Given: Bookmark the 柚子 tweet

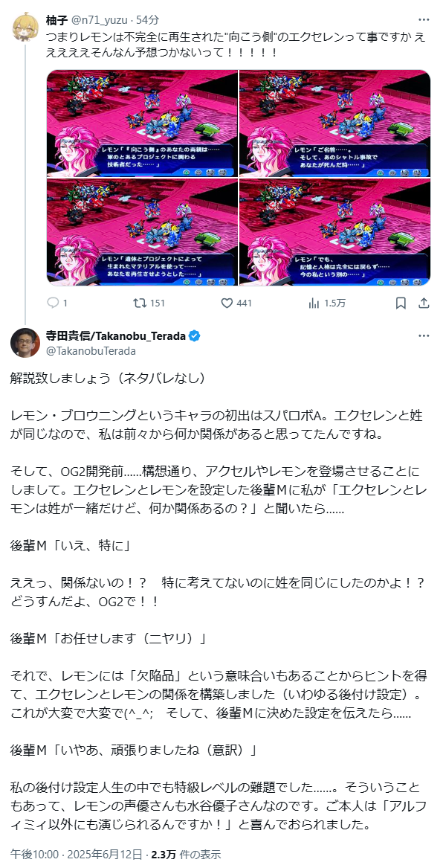Looking at the screenshot, I should (401, 303).
